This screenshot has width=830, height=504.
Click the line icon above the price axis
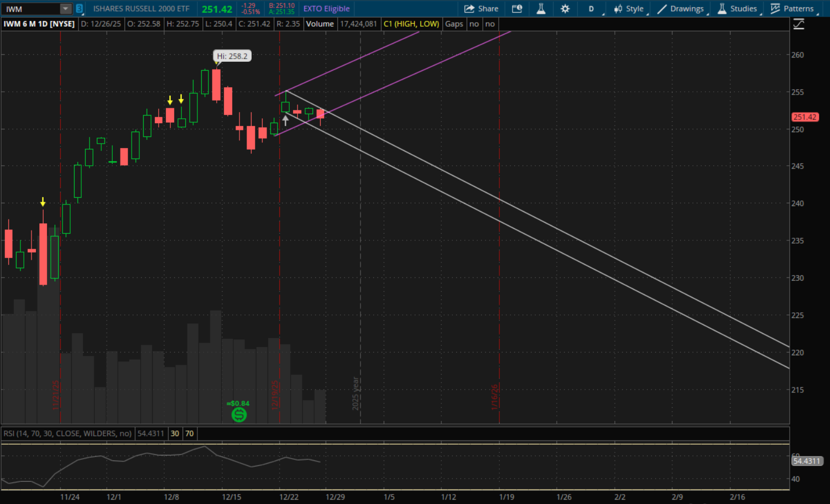pos(798,24)
